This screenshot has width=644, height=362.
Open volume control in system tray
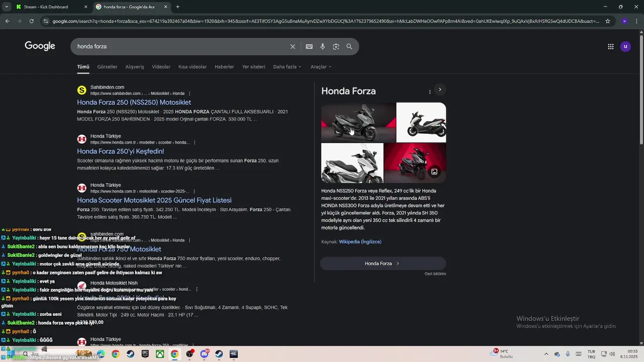tap(613, 354)
